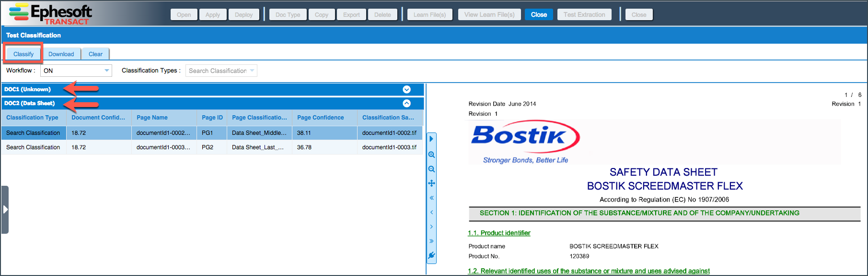Click the Export toolbar button
This screenshot has height=276, width=868.
click(351, 15)
